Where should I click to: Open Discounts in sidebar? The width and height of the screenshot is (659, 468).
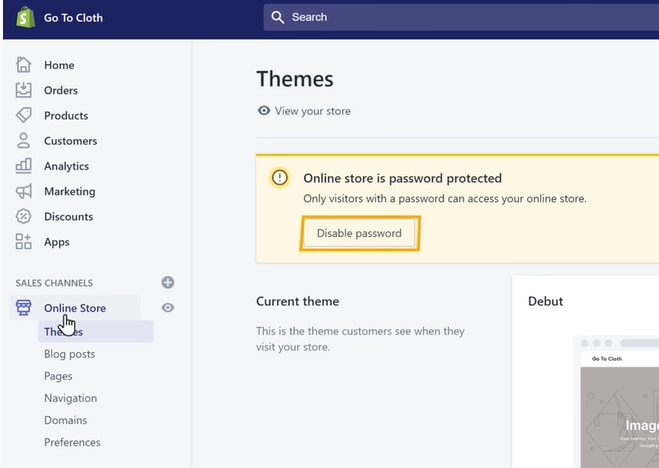(69, 217)
